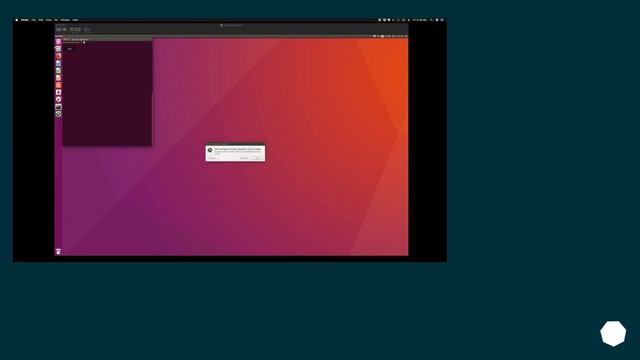Open LibreOffice Writer from the launcher
Screen dimensions: 640x360
[58, 63]
